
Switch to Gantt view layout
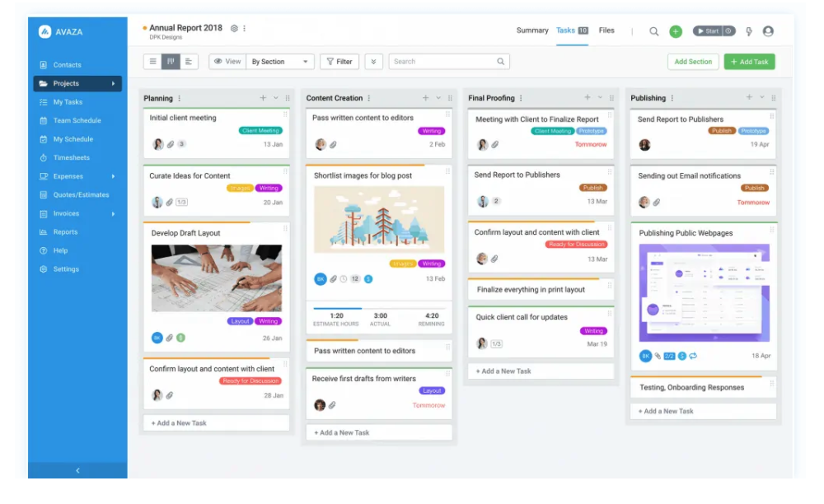(x=190, y=62)
